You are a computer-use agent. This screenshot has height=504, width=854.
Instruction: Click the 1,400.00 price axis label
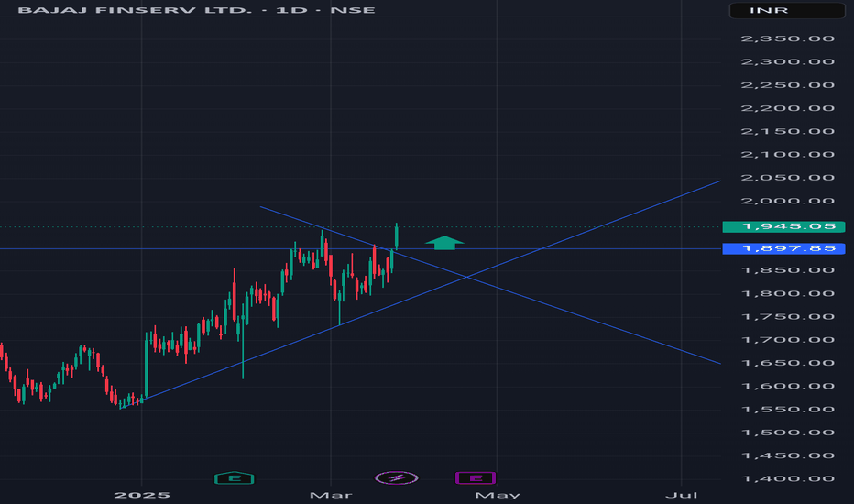(x=787, y=479)
